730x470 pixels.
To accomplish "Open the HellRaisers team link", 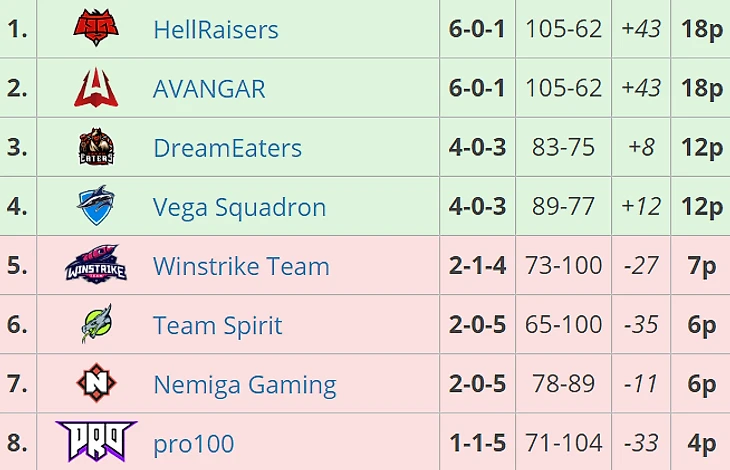I will tap(216, 30).
